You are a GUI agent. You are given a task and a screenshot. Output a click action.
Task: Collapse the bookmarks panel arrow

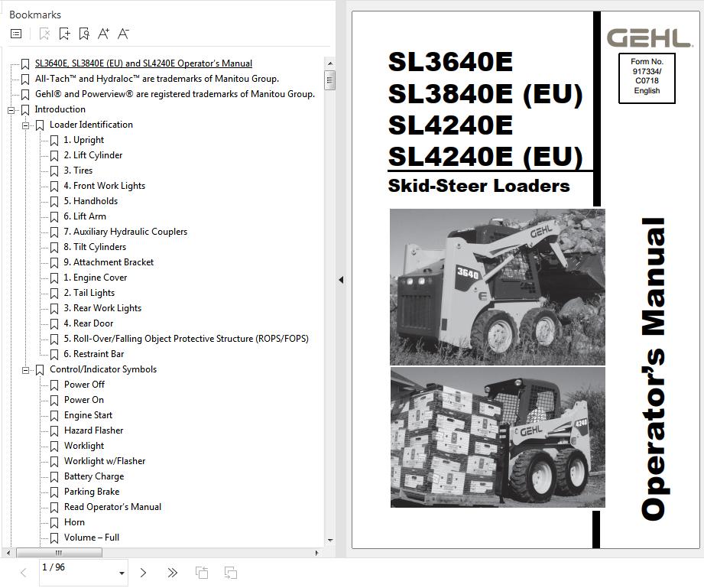341,280
